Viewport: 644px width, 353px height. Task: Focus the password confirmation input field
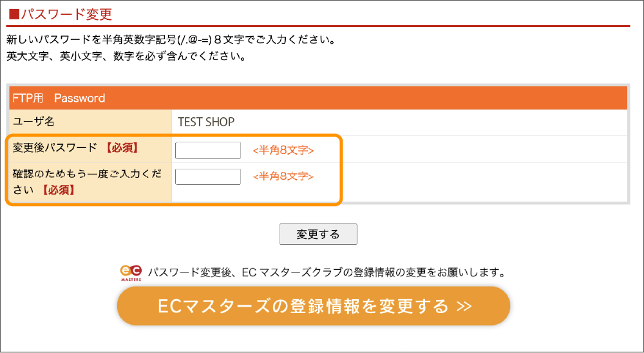[208, 176]
